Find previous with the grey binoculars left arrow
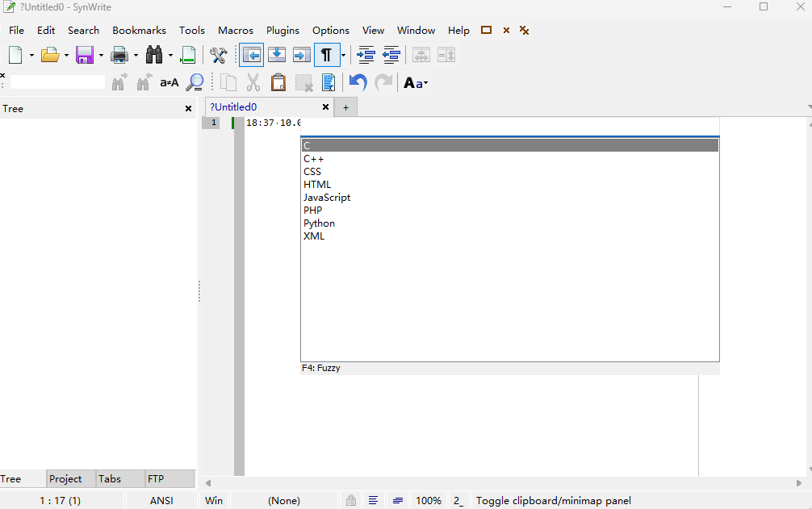The width and height of the screenshot is (812, 509). (144, 82)
